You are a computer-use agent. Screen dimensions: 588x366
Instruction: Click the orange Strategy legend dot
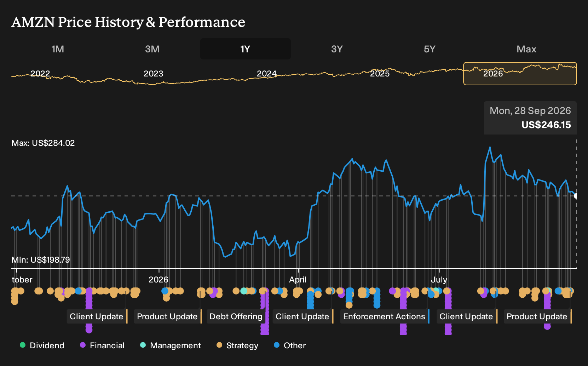(x=219, y=345)
